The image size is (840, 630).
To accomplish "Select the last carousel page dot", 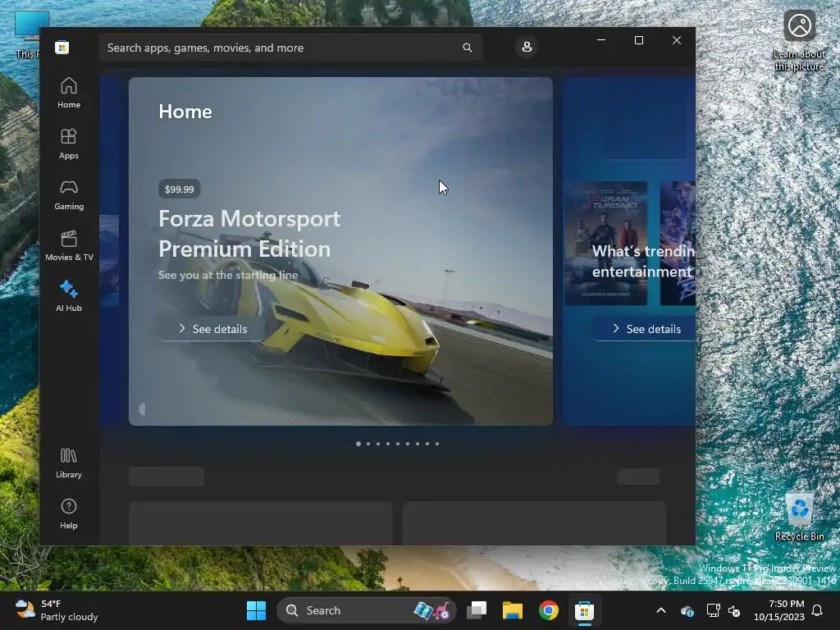I will [x=437, y=444].
